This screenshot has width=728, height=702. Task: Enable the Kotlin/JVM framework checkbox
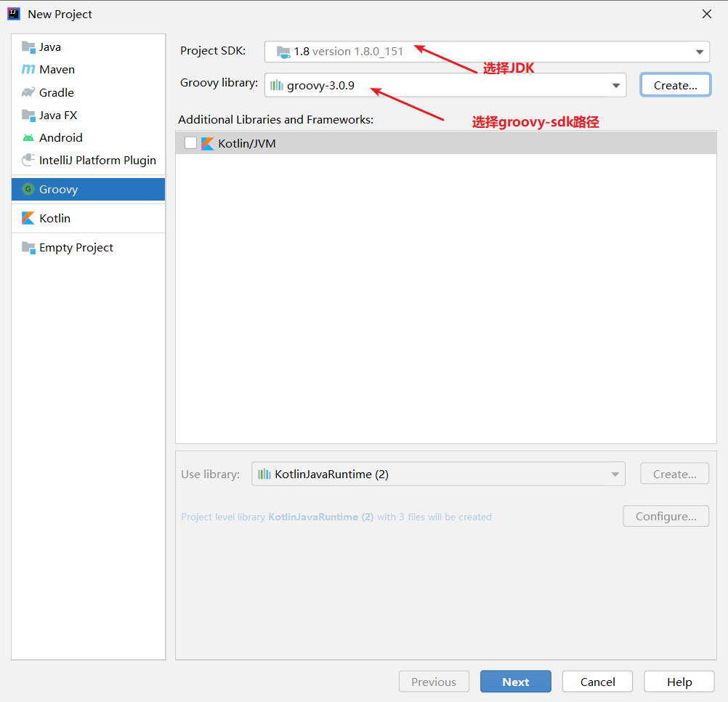point(190,143)
